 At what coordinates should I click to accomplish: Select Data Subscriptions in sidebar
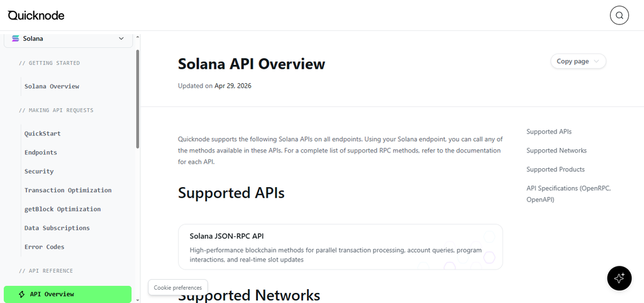pos(57,228)
